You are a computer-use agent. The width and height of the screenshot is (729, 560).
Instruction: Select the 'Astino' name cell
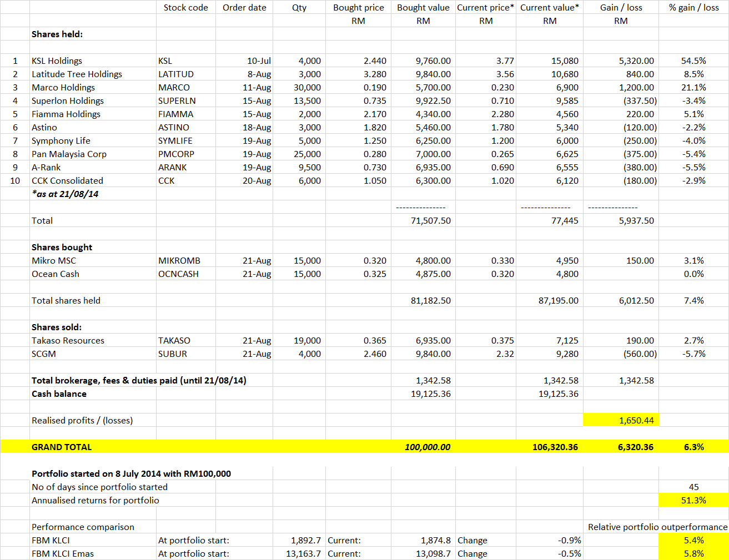(x=93, y=127)
